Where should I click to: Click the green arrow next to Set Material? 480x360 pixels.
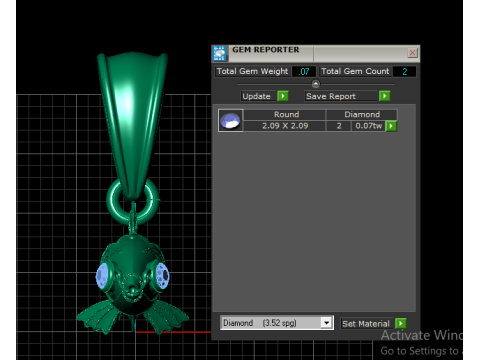click(401, 323)
